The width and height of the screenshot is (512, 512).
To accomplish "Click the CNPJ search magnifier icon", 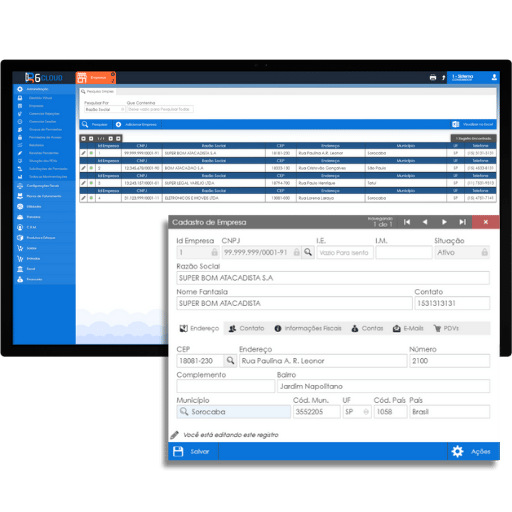I will (x=308, y=252).
